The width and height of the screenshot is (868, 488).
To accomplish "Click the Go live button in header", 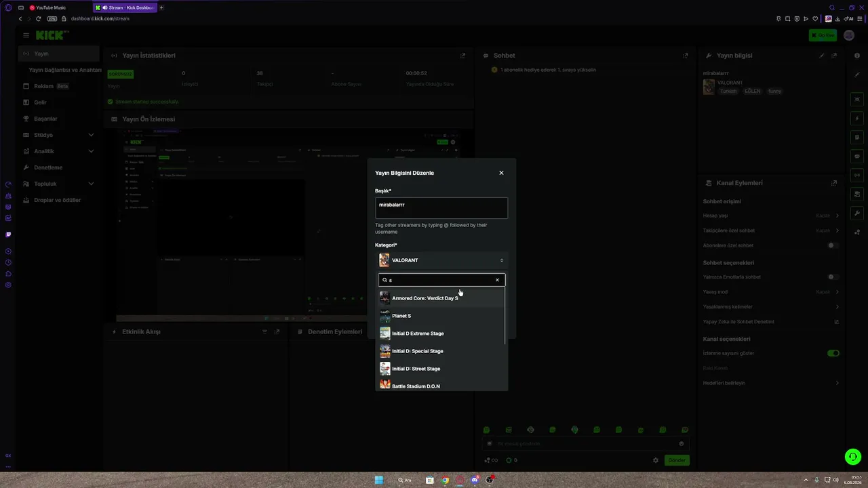I will 823,35.
